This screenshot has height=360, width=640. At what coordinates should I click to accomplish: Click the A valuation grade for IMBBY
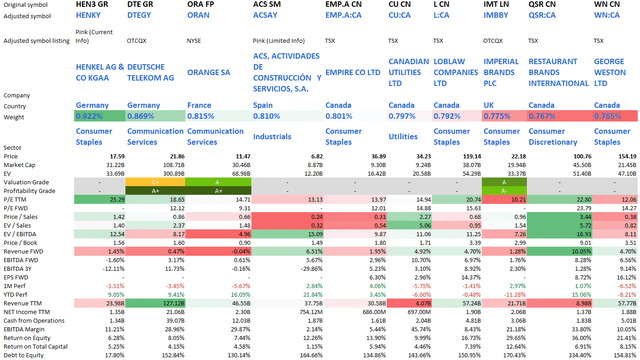click(504, 182)
